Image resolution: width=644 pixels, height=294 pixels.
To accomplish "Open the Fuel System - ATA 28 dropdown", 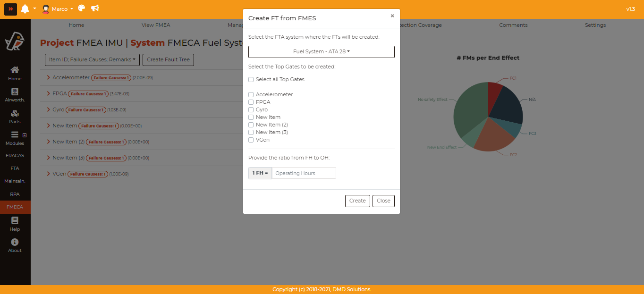I will [321, 52].
